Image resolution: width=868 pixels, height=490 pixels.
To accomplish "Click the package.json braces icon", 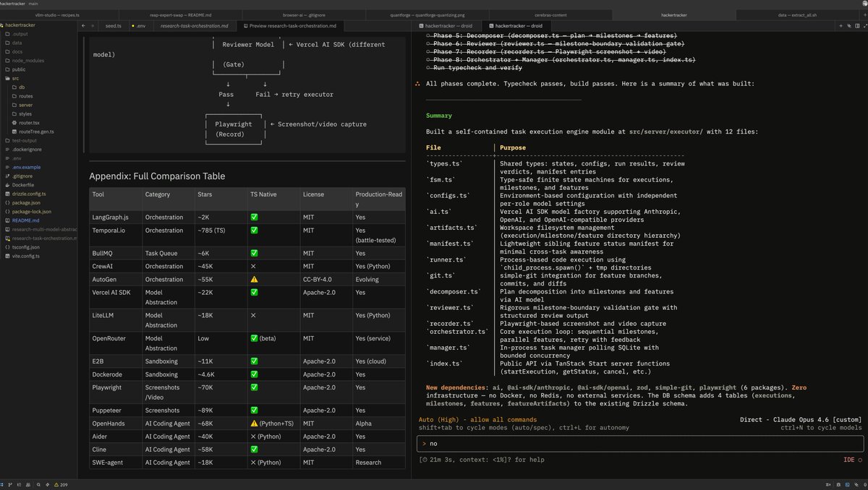I will point(7,203).
